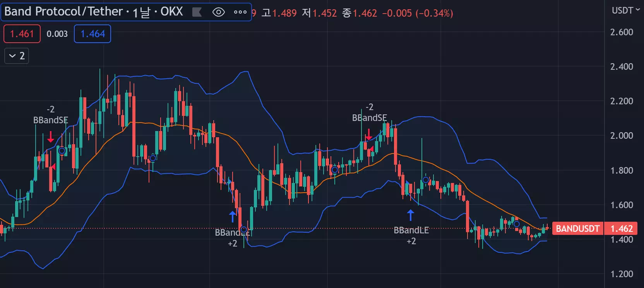Click the left red BBandSE down arrow
The image size is (644, 288).
point(51,136)
